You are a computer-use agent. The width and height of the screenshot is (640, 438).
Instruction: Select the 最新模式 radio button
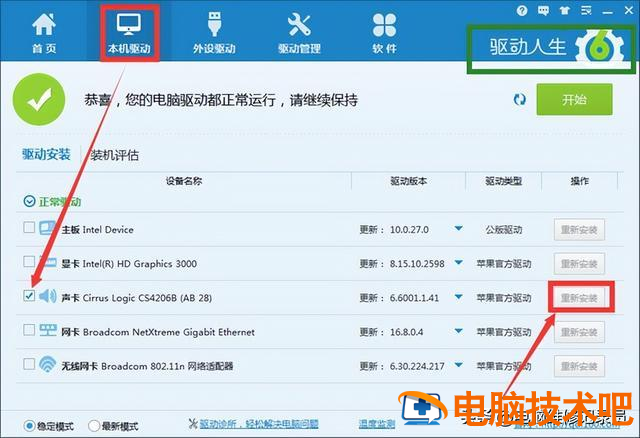click(94, 426)
